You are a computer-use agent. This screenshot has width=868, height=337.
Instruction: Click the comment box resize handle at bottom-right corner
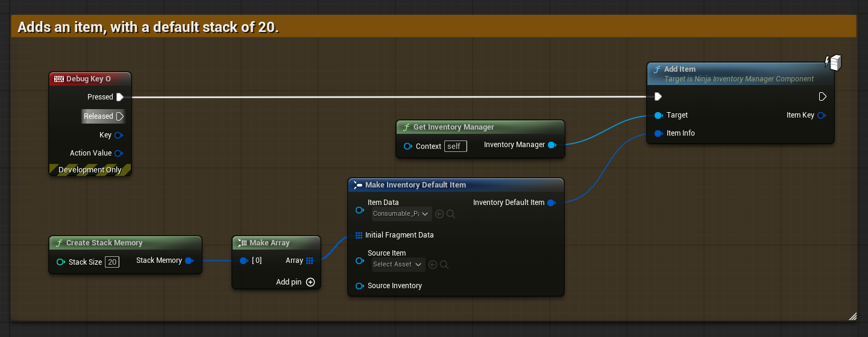tap(852, 316)
